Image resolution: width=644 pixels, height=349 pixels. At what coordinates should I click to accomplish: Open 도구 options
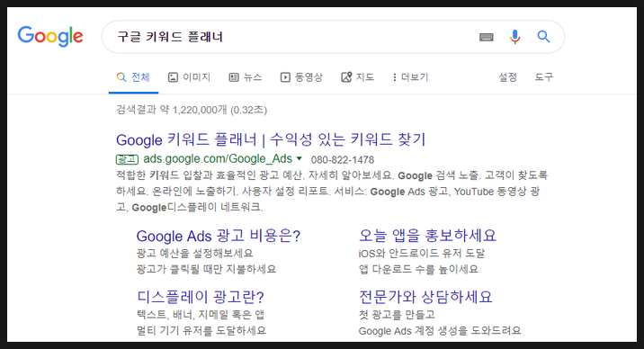[544, 77]
